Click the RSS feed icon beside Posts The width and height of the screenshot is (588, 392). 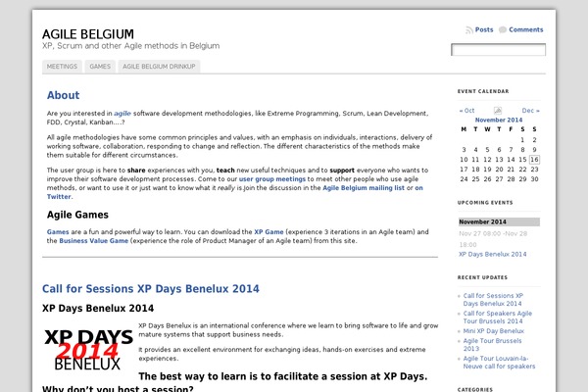(469, 30)
